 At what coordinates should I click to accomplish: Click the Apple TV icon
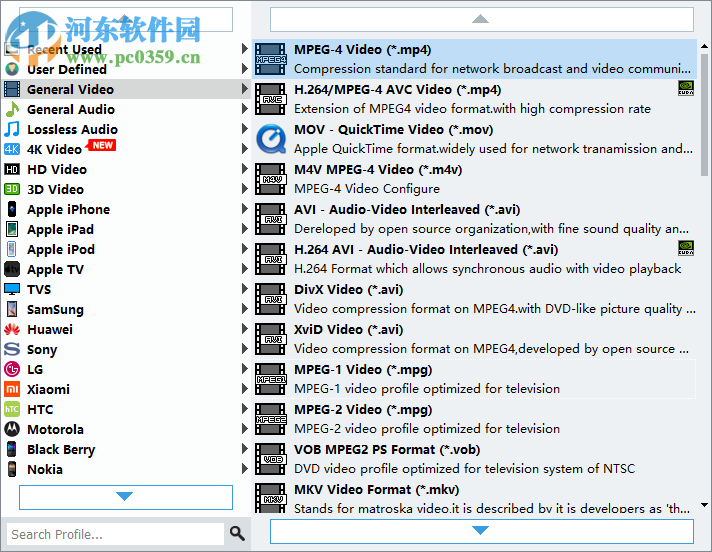click(12, 269)
